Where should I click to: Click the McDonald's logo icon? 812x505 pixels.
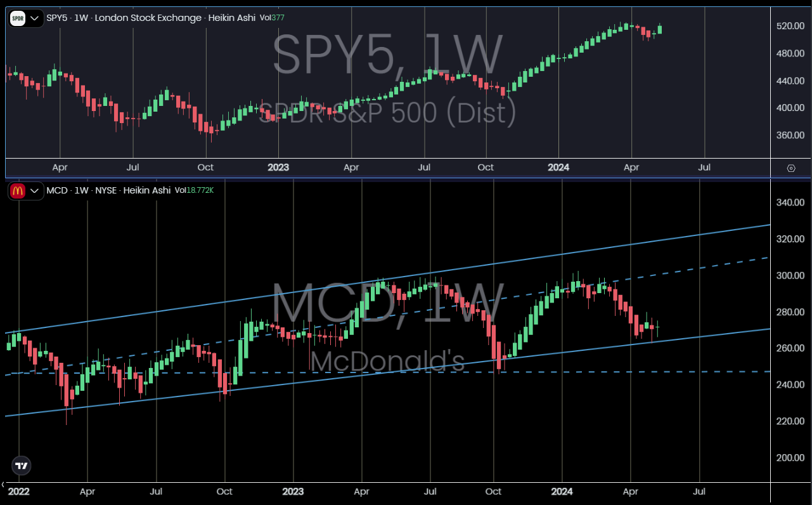(18, 190)
